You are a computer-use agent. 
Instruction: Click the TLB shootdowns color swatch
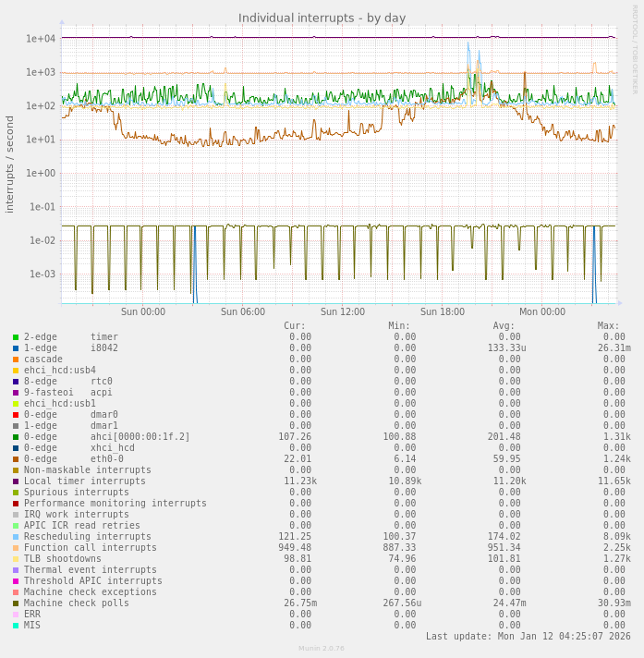coord(16,559)
